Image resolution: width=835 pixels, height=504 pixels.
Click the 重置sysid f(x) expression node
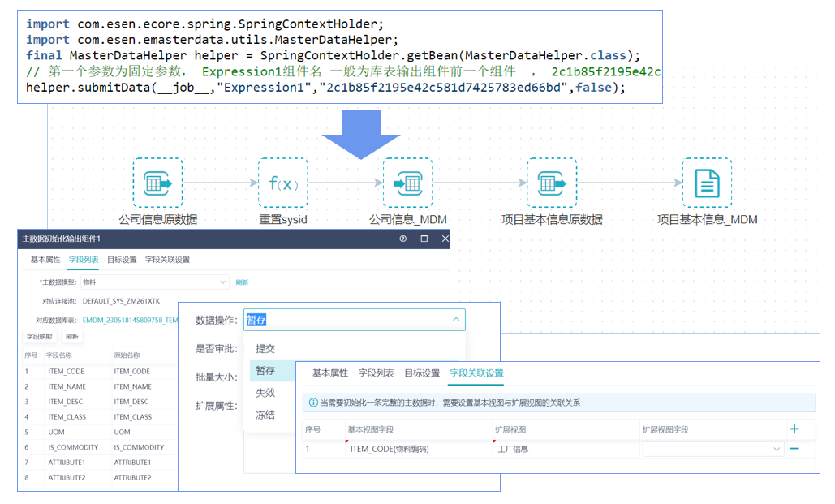coord(283,183)
